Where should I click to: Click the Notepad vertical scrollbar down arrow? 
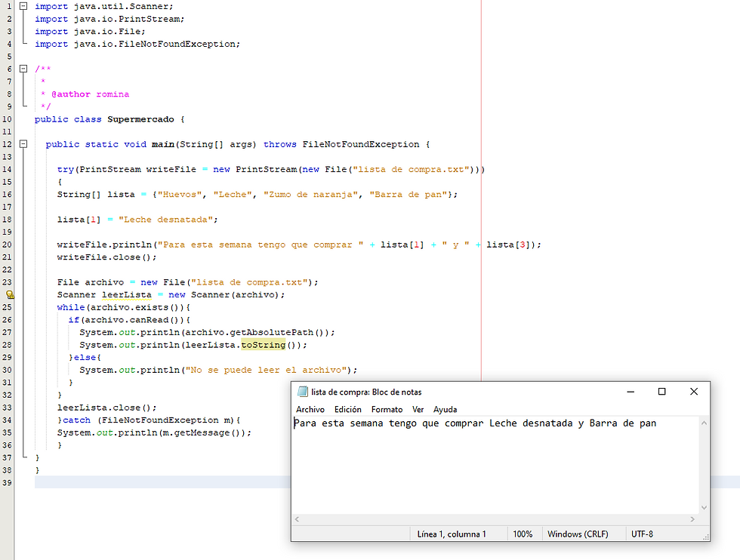click(x=704, y=508)
